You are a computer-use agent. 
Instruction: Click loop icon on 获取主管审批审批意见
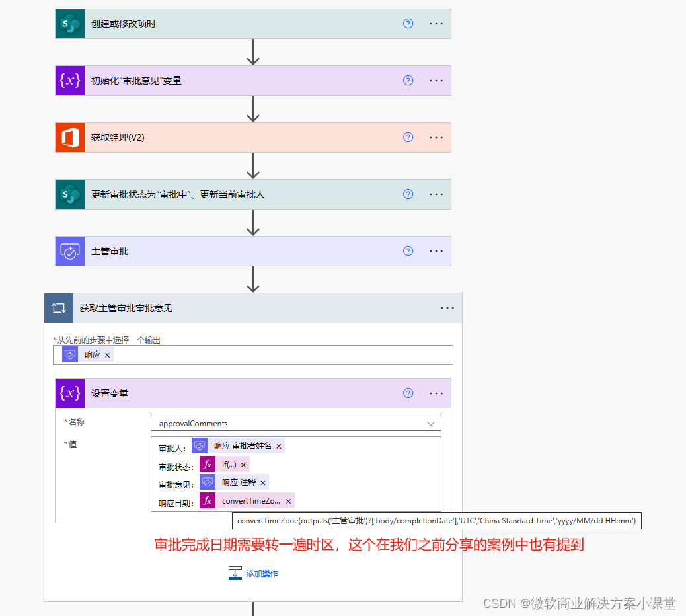tap(59, 308)
